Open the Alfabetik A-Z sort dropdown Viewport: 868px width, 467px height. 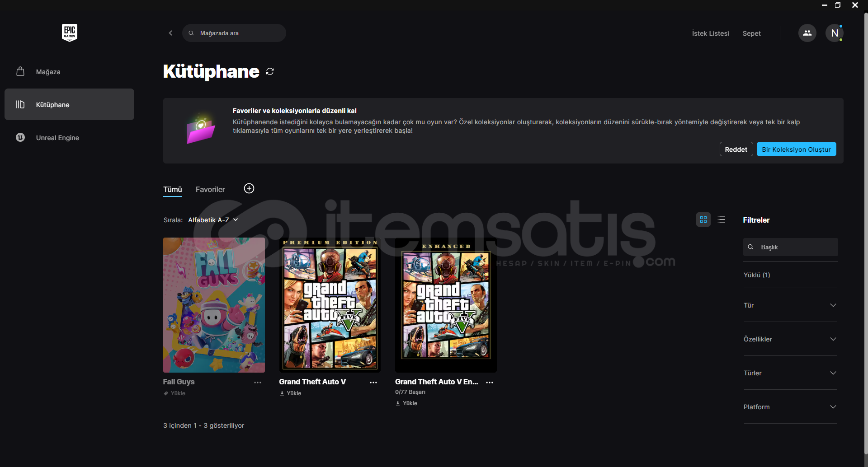click(213, 220)
